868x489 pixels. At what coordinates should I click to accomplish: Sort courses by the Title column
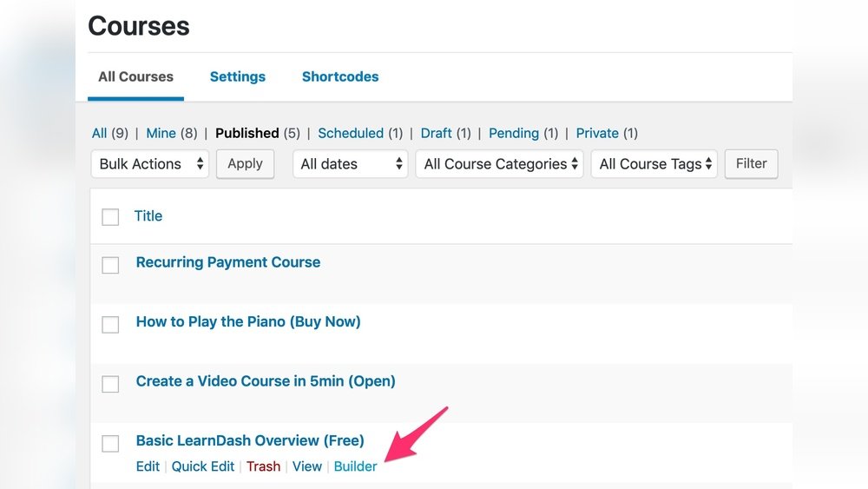[148, 216]
